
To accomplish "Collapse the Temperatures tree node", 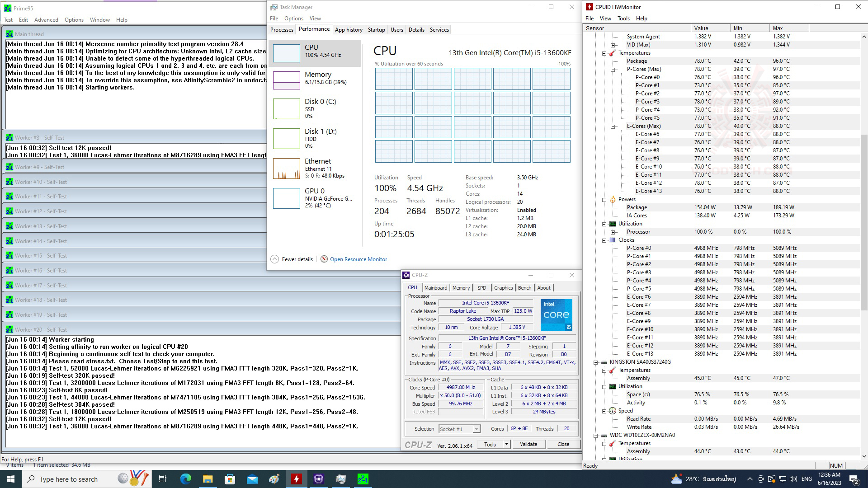I will pos(604,53).
